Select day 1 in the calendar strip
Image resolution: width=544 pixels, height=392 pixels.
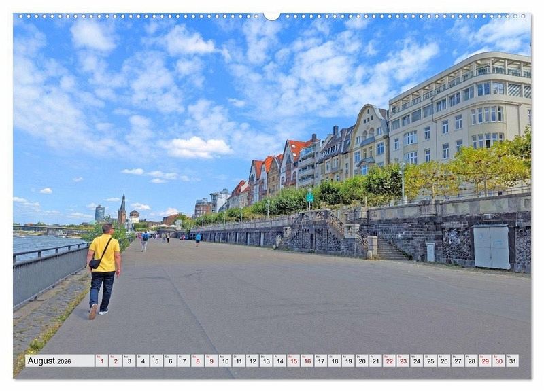click(101, 361)
